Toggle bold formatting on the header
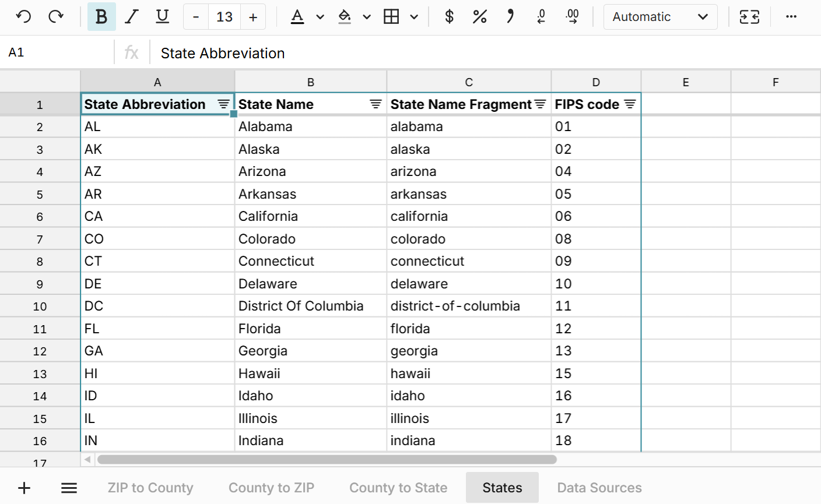The height and width of the screenshot is (504, 821). [101, 16]
